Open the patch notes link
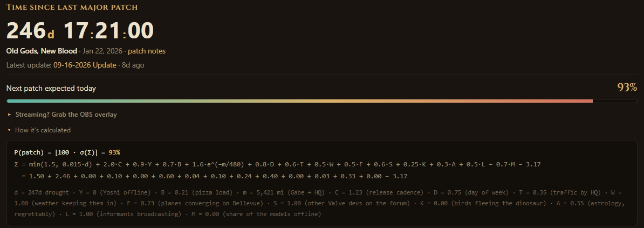 coord(147,51)
